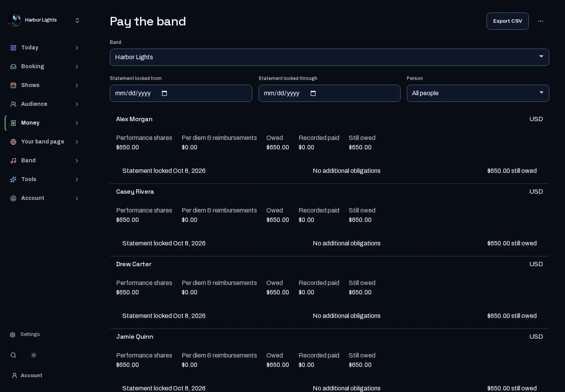Click the Alex Morgan name heading
Image resolution: width=565 pixels, height=392 pixels.
(134, 119)
